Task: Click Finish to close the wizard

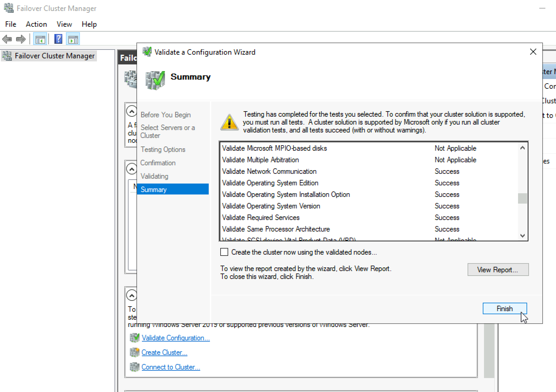Action: coord(505,308)
